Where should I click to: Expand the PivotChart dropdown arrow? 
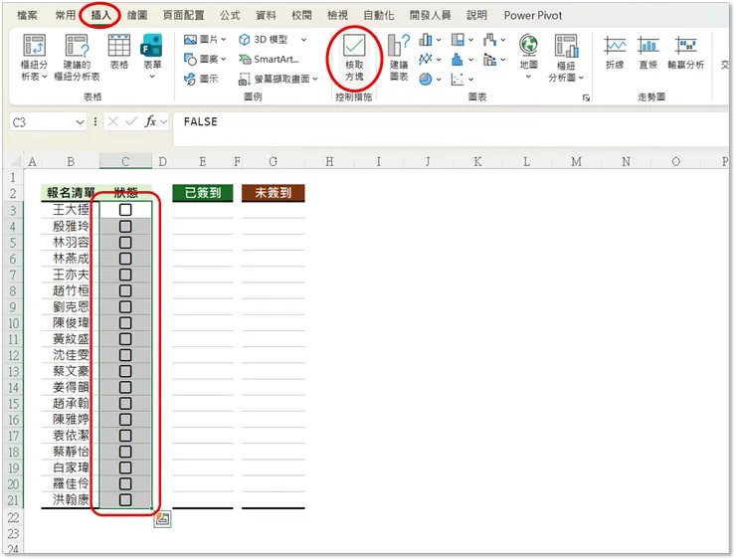click(x=581, y=78)
